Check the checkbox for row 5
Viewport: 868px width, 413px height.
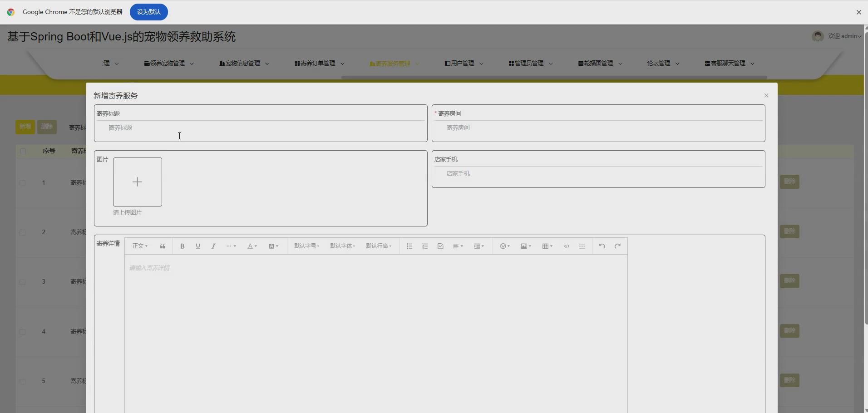click(x=22, y=381)
